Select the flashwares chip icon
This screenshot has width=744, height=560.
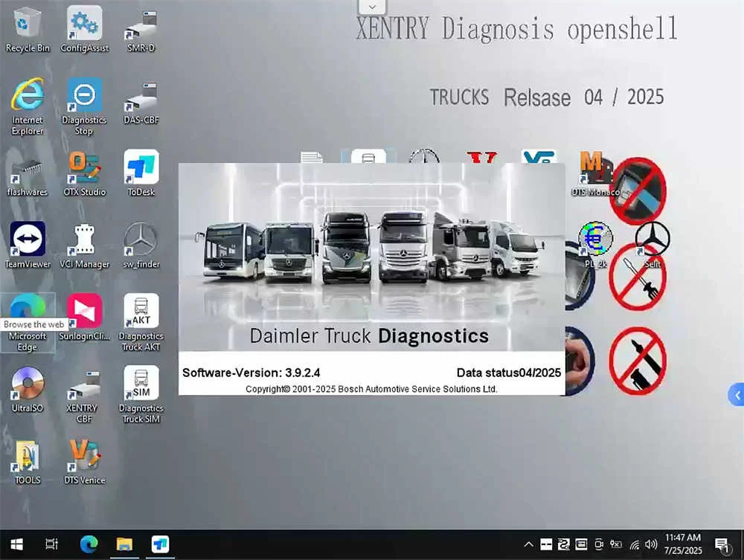28,175
